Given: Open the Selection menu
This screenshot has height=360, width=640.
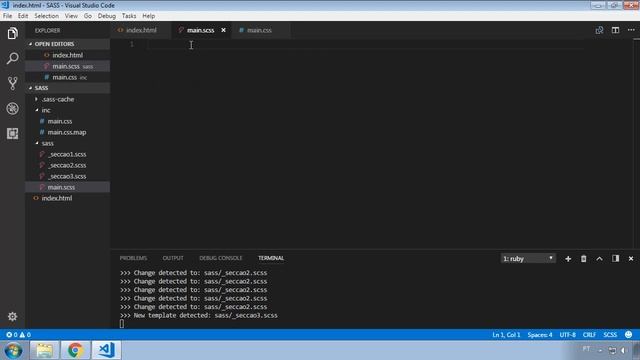Looking at the screenshot, I should [x=47, y=16].
